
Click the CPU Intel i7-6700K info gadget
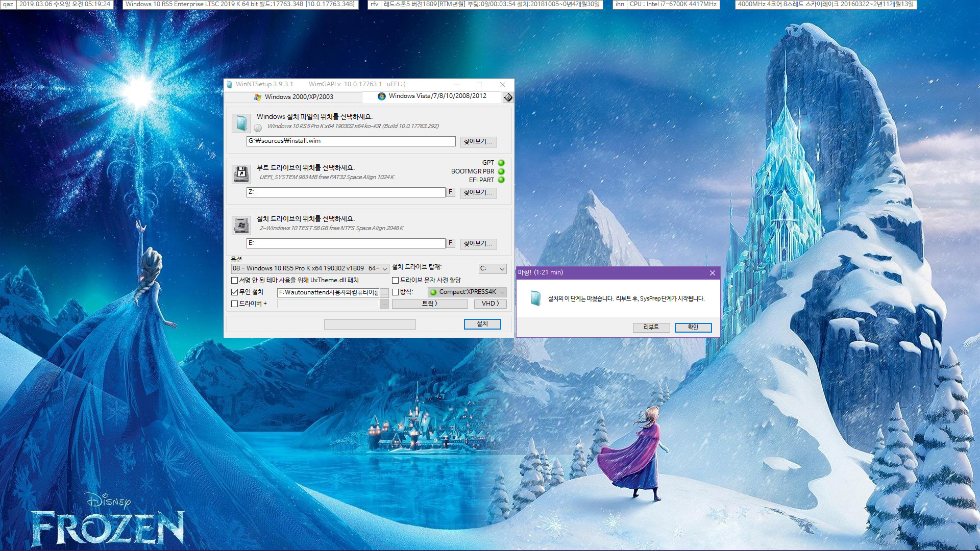[x=673, y=4]
